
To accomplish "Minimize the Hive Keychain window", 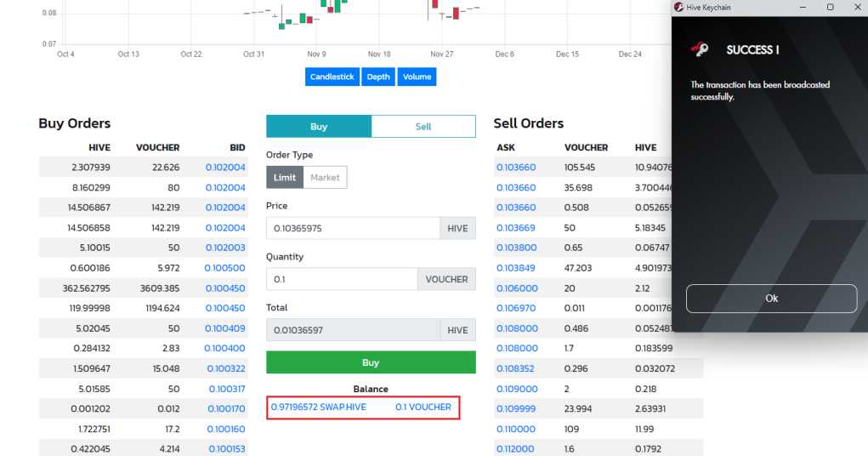I will (x=803, y=7).
